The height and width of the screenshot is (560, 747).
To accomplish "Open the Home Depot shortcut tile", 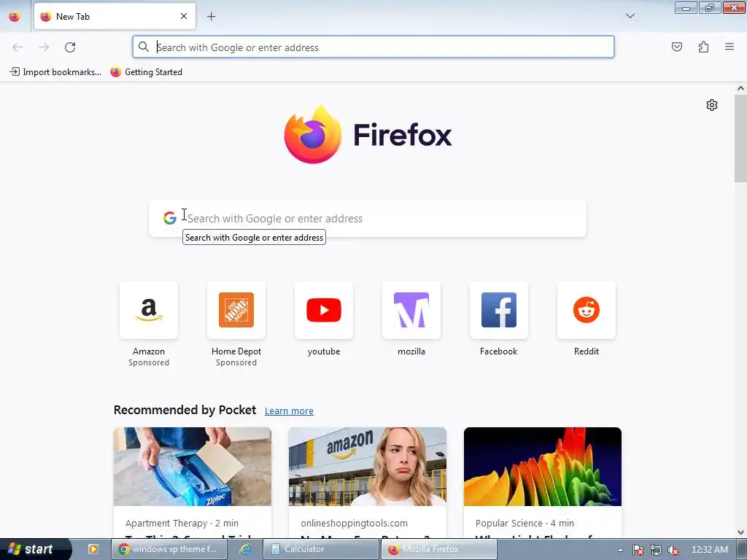I will point(236,310).
